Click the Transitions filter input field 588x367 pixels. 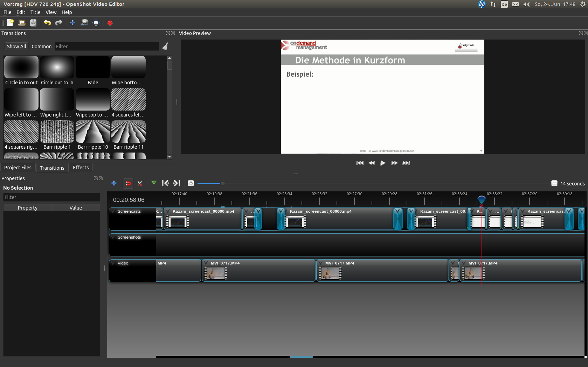click(107, 47)
